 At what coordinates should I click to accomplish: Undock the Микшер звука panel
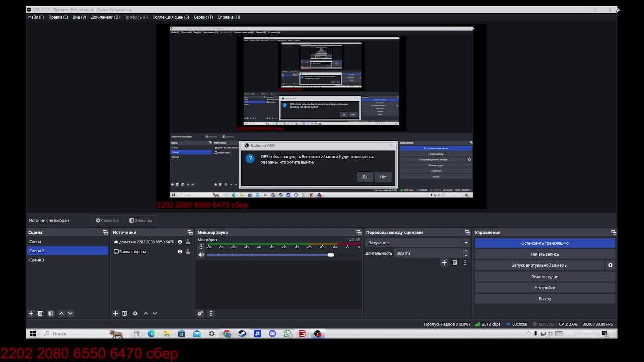(x=359, y=232)
